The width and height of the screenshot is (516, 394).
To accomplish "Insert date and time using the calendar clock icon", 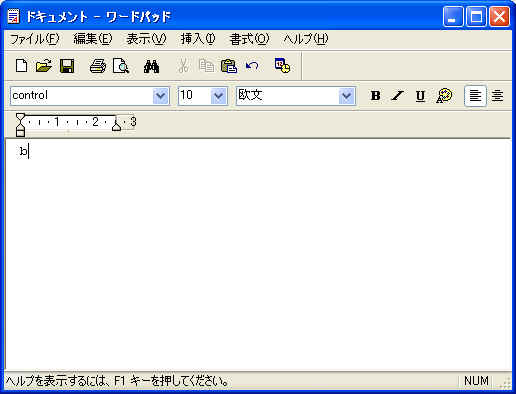I will (282, 66).
